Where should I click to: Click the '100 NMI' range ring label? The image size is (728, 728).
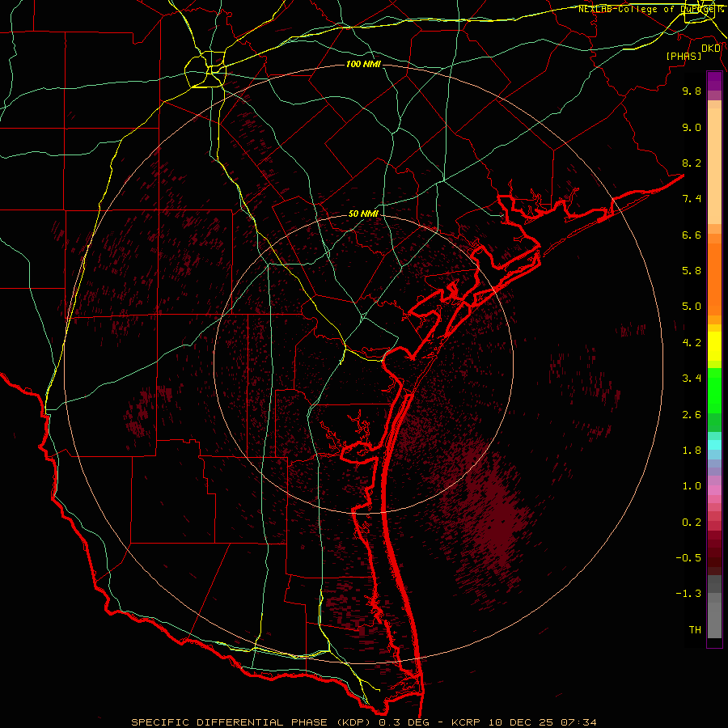pyautogui.click(x=363, y=64)
